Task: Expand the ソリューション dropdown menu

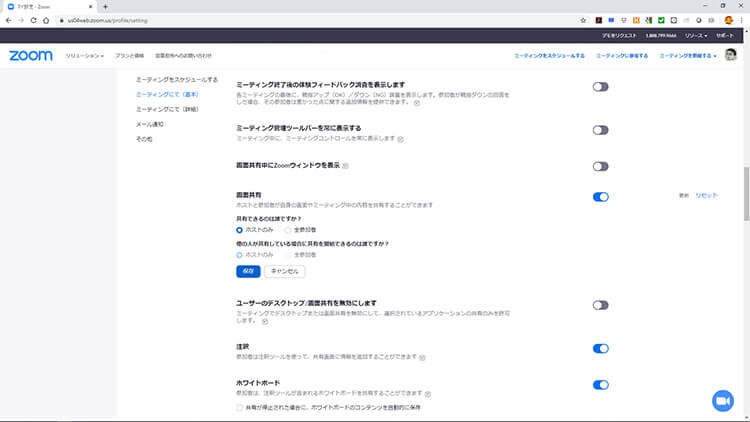Action: [85, 55]
